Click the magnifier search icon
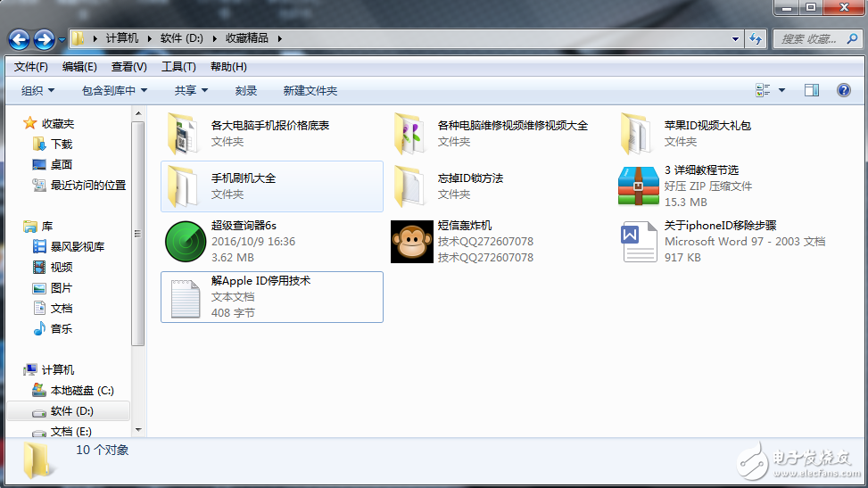 [x=853, y=38]
